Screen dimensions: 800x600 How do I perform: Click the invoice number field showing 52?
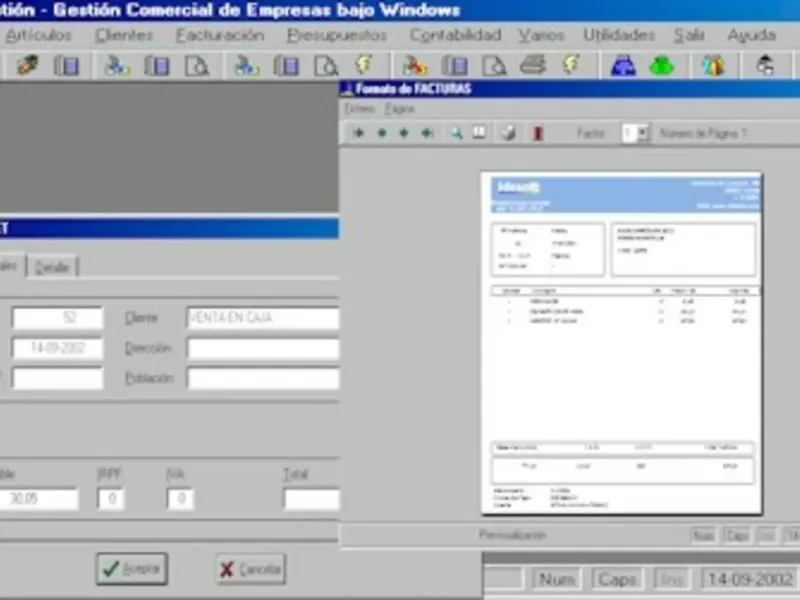pyautogui.click(x=58, y=318)
